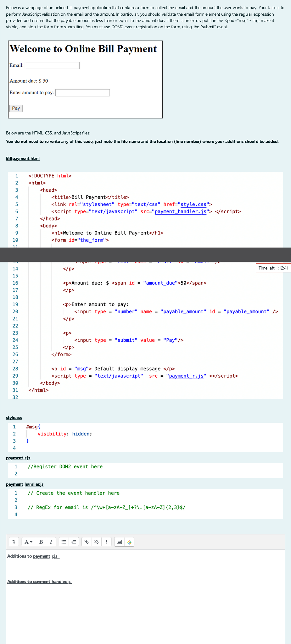Click the exclamation mark toolbar icon
The width and height of the screenshot is (291, 644).
[x=106, y=542]
